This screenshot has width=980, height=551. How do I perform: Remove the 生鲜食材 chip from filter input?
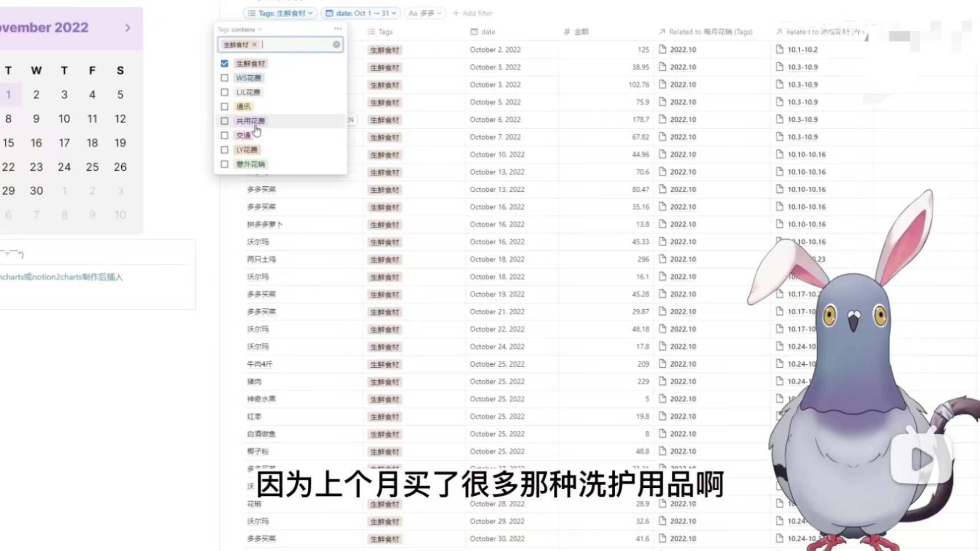coord(254,44)
